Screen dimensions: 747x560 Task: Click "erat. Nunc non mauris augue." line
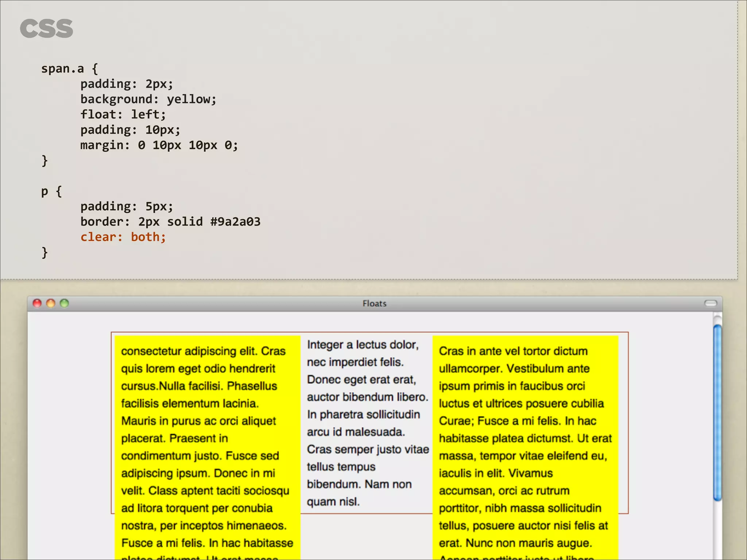[x=515, y=543]
